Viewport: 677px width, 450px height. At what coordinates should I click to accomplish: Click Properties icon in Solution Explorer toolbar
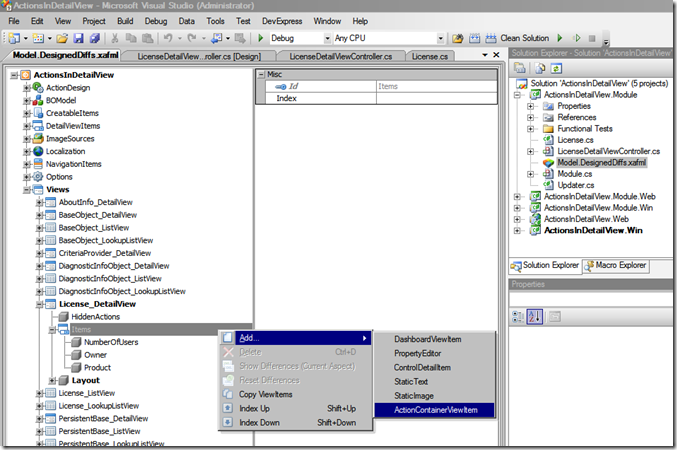pyautogui.click(x=520, y=68)
